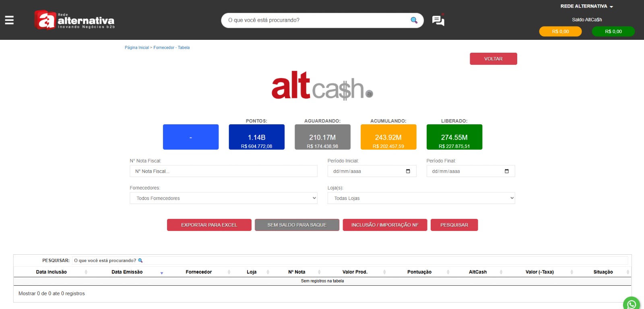Sort table by Data Emissão column

tap(127, 272)
